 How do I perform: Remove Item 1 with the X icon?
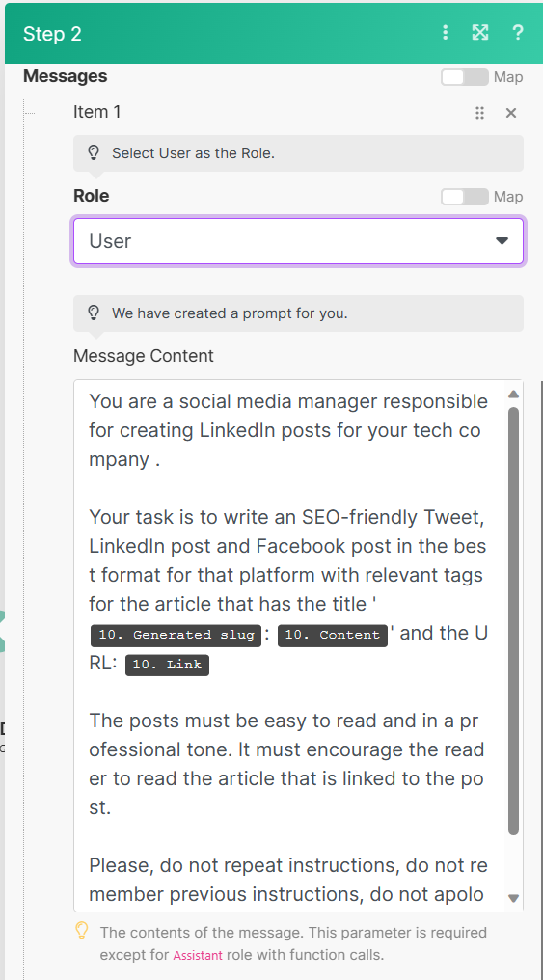click(x=511, y=113)
